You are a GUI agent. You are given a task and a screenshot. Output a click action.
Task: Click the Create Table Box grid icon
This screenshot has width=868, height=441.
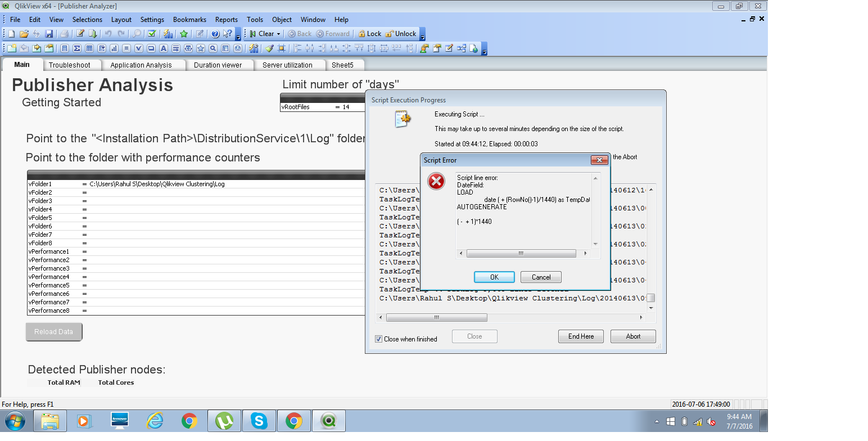(89, 48)
